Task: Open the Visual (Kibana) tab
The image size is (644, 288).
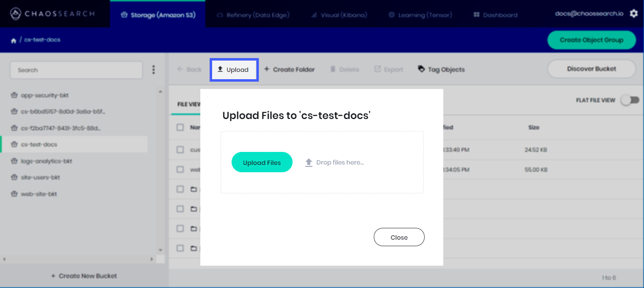Action: coord(339,15)
